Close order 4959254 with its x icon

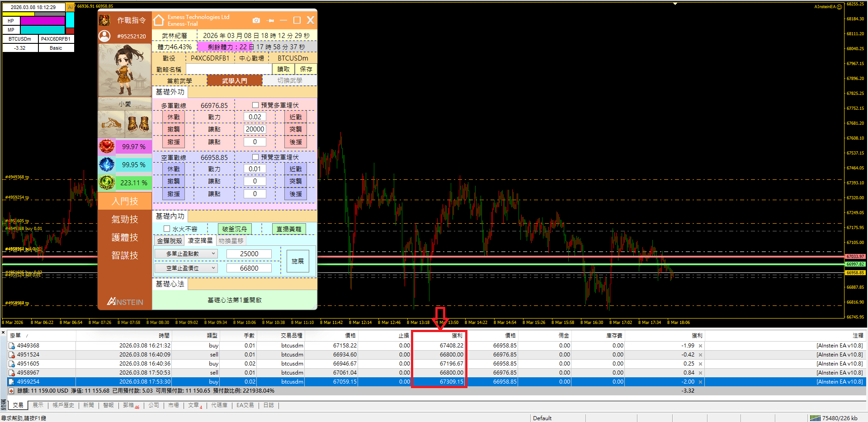tap(701, 382)
